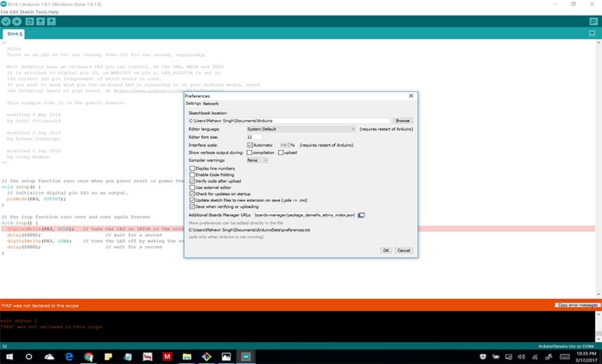The image size is (602, 364).
Task: Click the Verify checkmark toolbar icon
Action: coord(5,21)
